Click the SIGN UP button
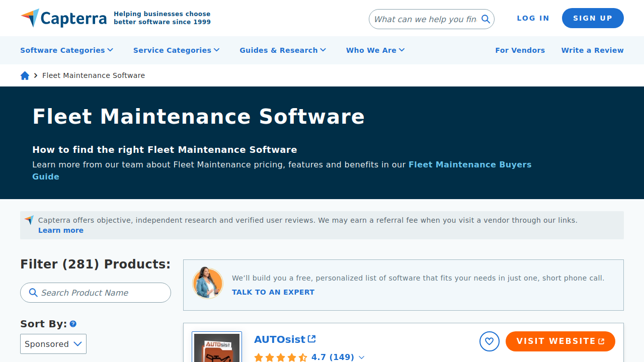Screen dimensions: 644x362 point(593,18)
